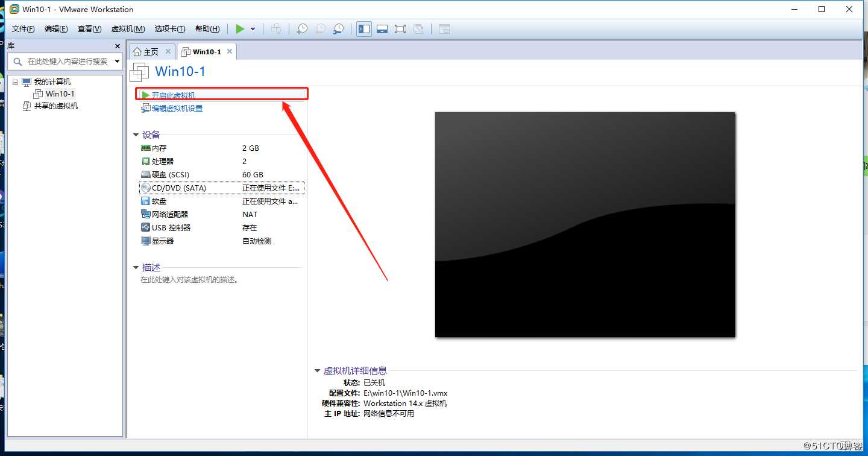Collapse the 虚拟机详细信息 section
The width and height of the screenshot is (868, 456).
click(x=318, y=371)
